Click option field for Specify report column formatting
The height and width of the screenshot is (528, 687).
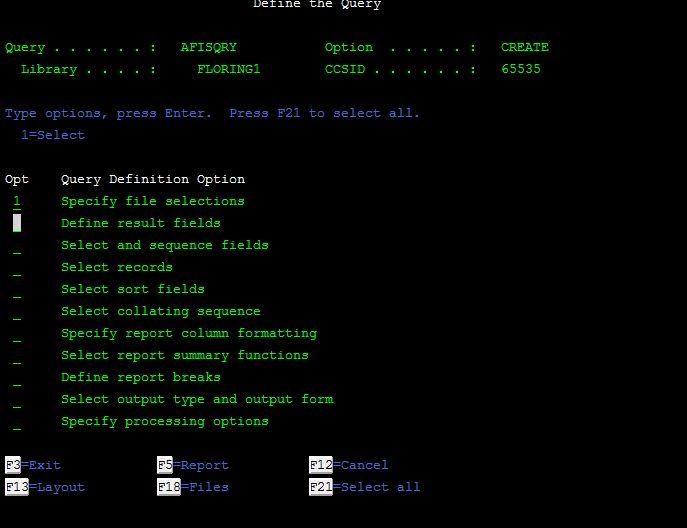point(17,333)
